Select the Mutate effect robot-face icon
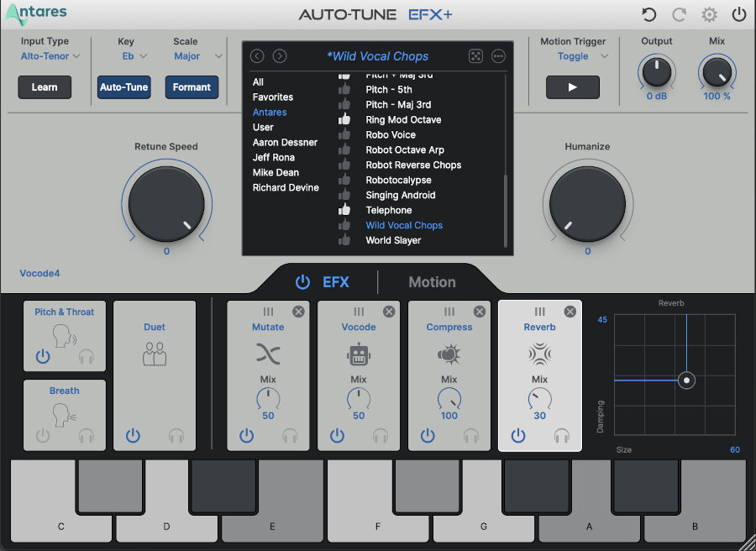Screen dimensions: 756x551 point(268,354)
